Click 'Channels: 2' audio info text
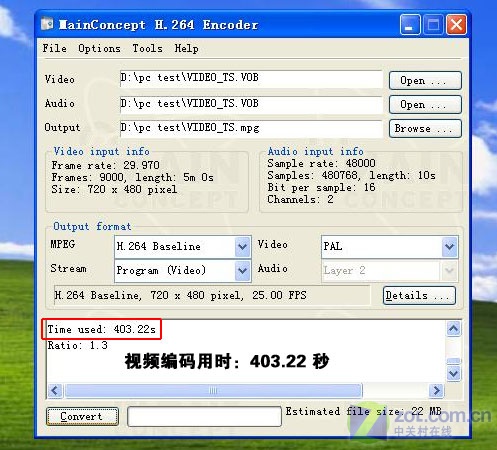 tap(300, 199)
